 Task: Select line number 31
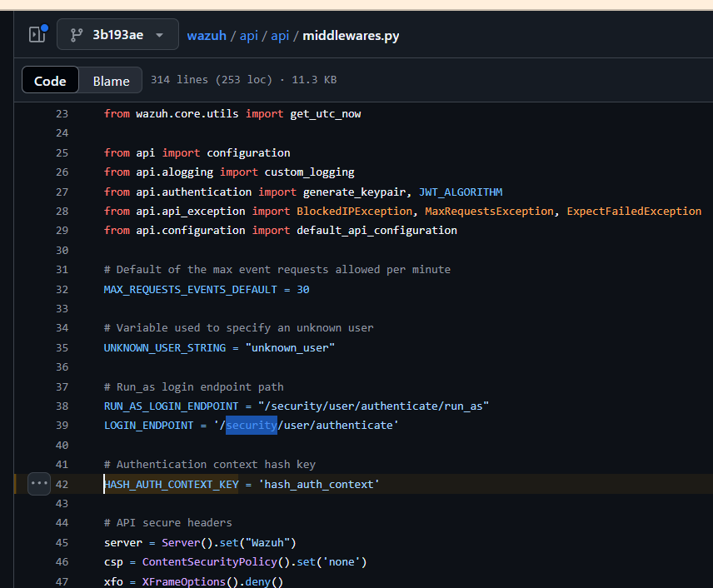(62, 269)
